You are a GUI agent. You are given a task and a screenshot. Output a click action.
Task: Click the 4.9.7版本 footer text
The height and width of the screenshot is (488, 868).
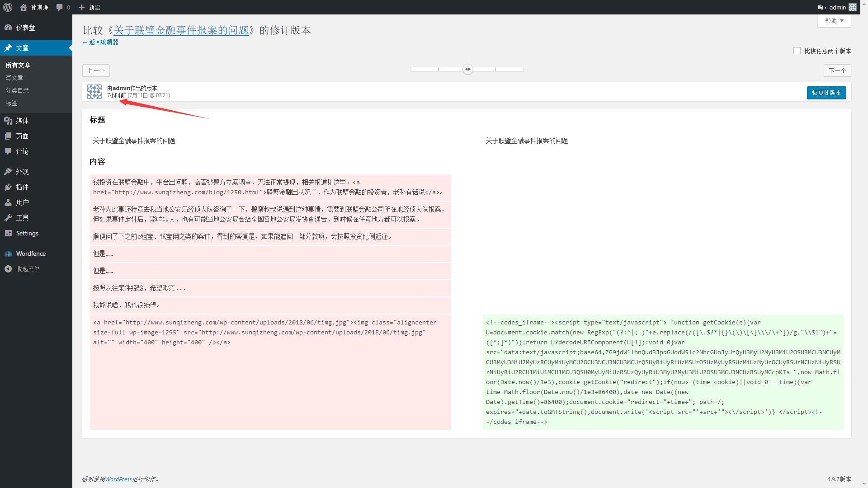coord(839,479)
